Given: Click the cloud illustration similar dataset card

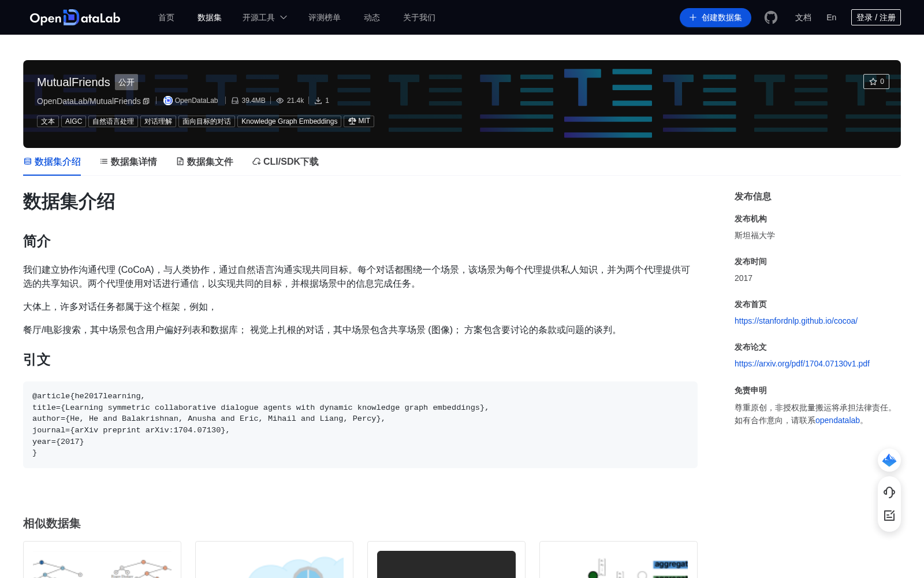Looking at the screenshot, I should click(x=274, y=560).
